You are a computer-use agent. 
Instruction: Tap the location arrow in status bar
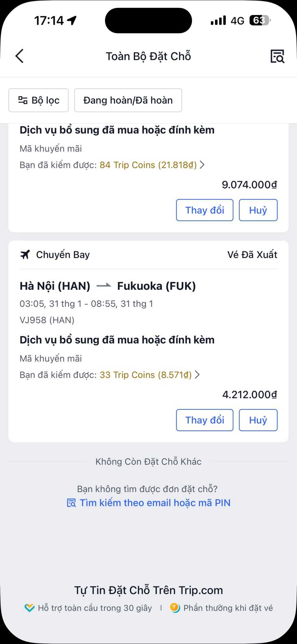[x=72, y=21]
